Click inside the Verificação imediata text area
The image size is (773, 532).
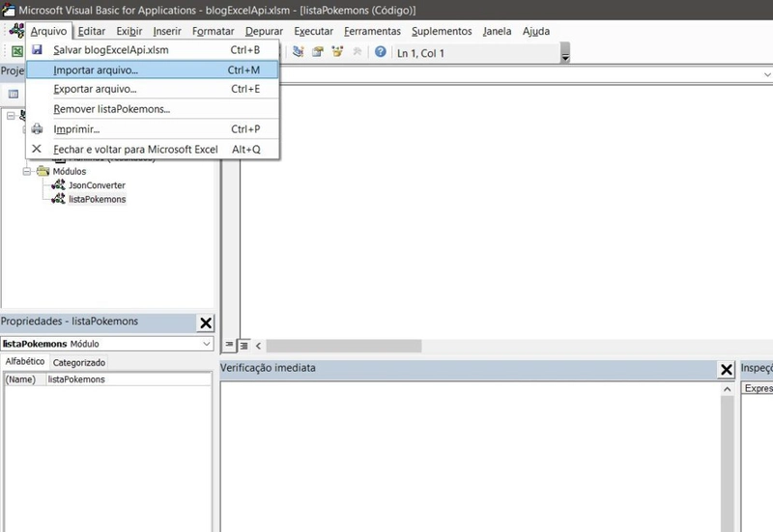click(470, 457)
